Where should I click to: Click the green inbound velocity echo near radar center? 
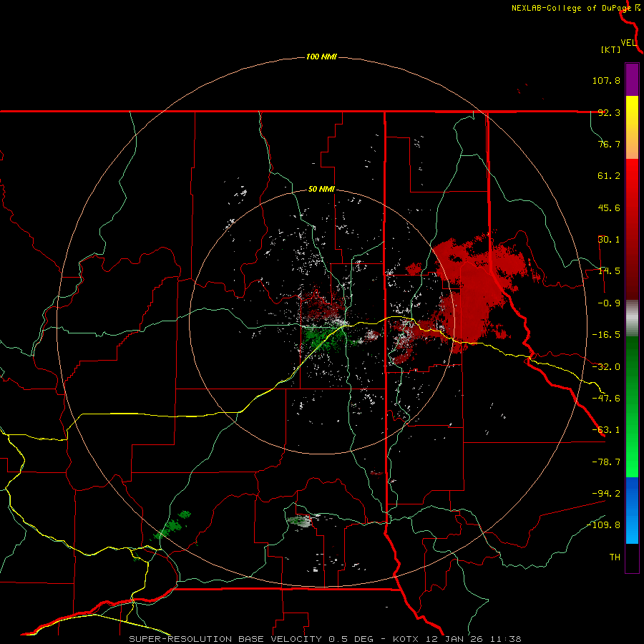pos(323,337)
